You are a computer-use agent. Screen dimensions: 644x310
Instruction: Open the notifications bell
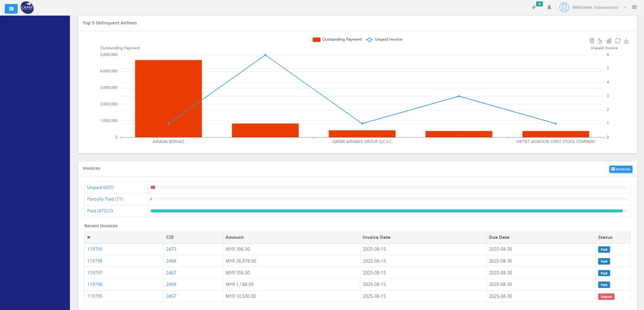549,7
